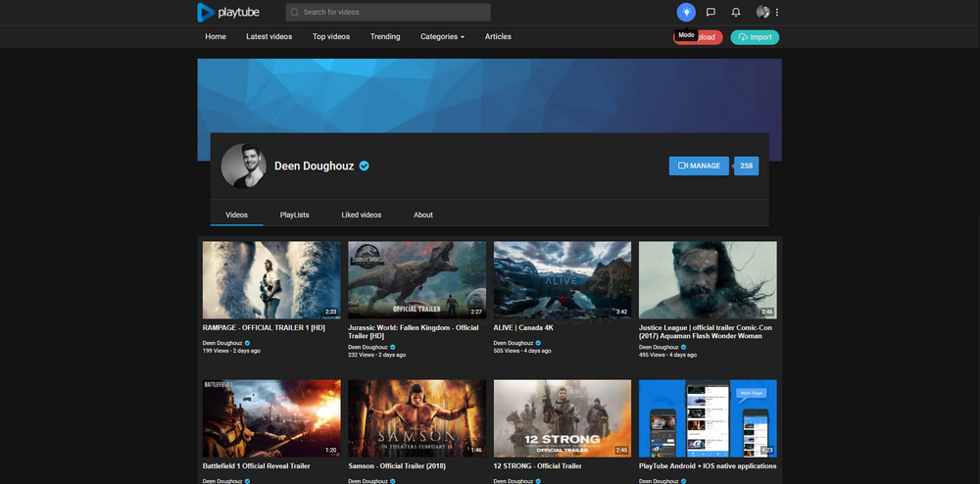The width and height of the screenshot is (980, 484).
Task: Click Deen Doughouz author link under Jurassic World
Action: point(368,347)
